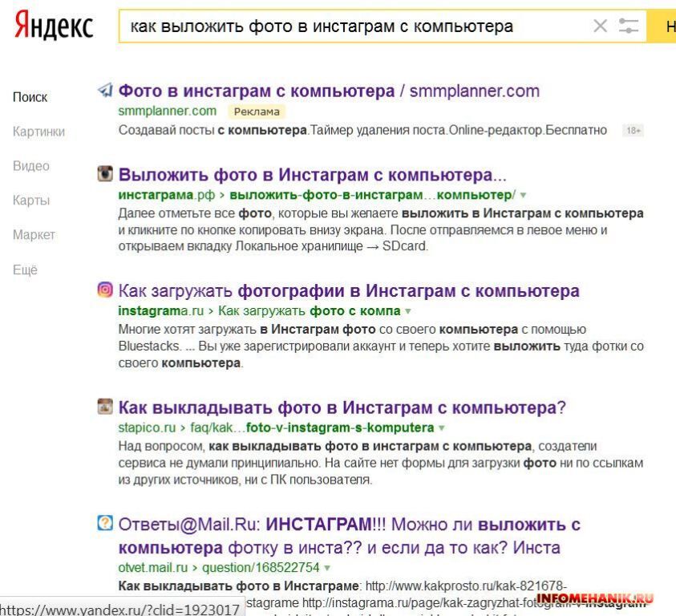Open 'Как выкладывать фото в Инстаграм с компьютера?' result
Screen dimensions: 676x616
(x=342, y=407)
